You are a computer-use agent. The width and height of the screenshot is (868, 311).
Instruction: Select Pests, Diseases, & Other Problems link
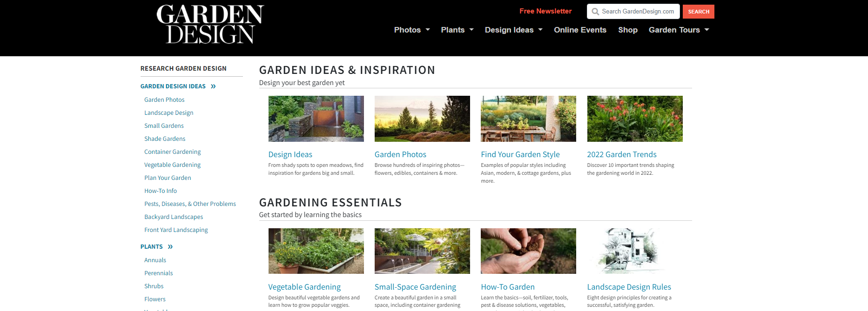pos(190,204)
